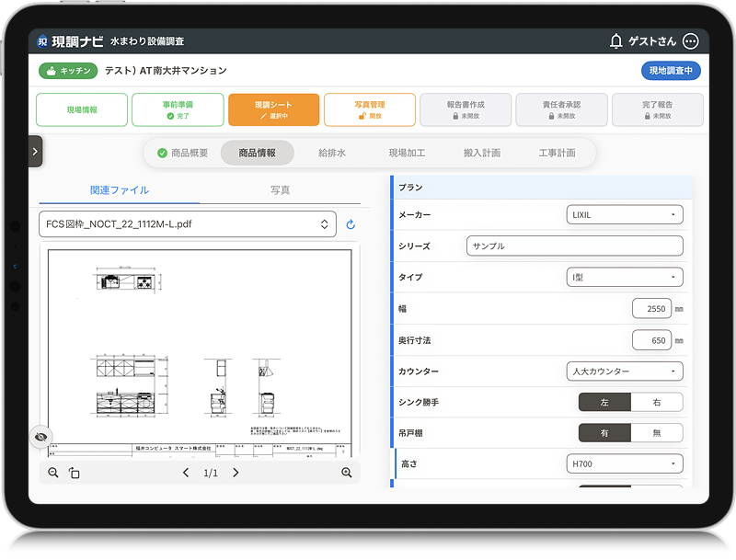Click the ゲストさん user name
This screenshot has width=736, height=560.
coord(652,41)
